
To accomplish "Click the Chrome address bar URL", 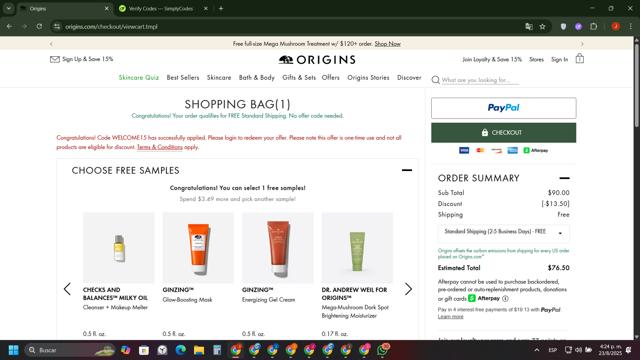I will pos(111,27).
